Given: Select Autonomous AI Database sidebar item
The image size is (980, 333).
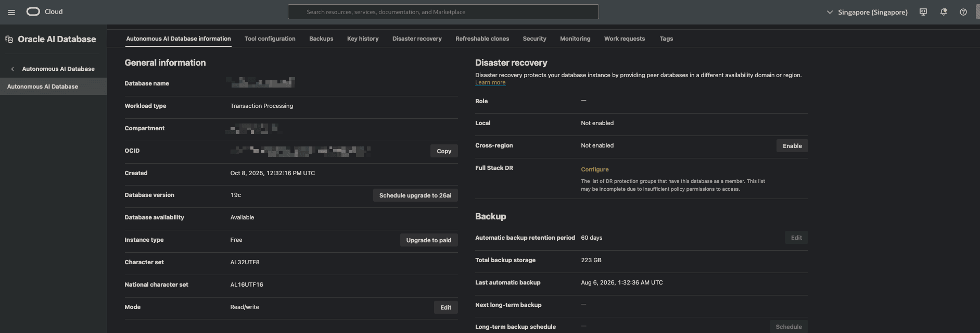Looking at the screenshot, I should point(53,87).
